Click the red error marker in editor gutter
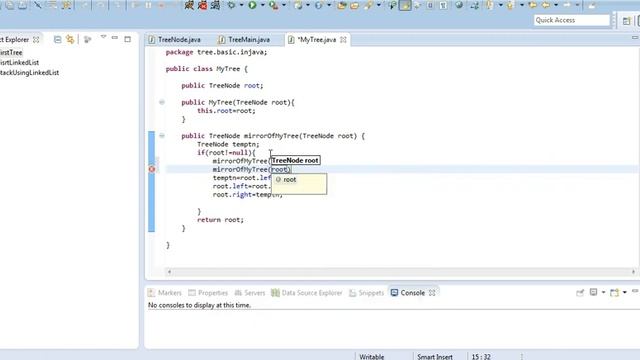 click(x=152, y=169)
